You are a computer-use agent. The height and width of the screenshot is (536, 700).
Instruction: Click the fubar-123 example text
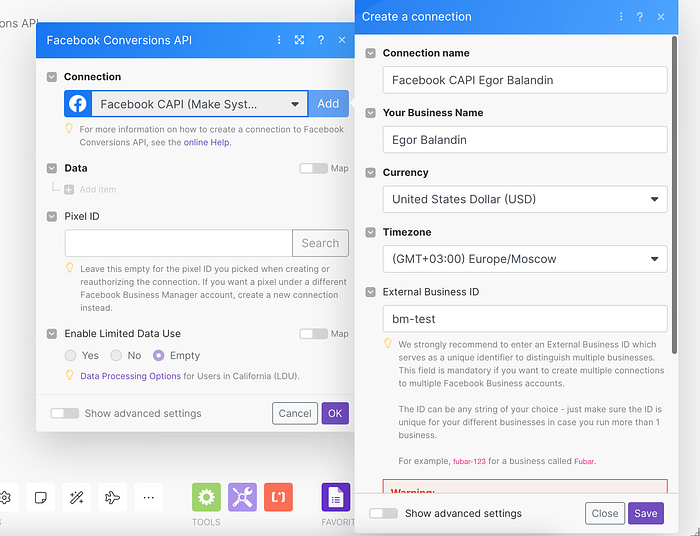(x=469, y=461)
